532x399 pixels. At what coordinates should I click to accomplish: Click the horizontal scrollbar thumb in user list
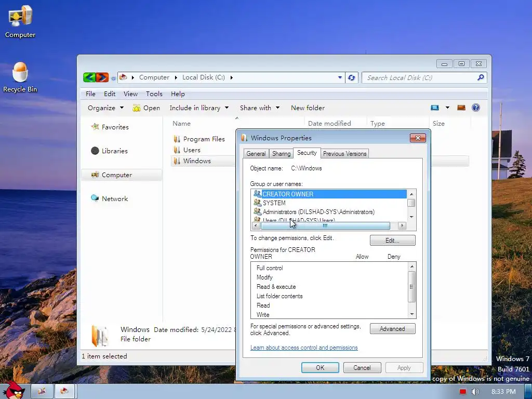[x=325, y=225]
